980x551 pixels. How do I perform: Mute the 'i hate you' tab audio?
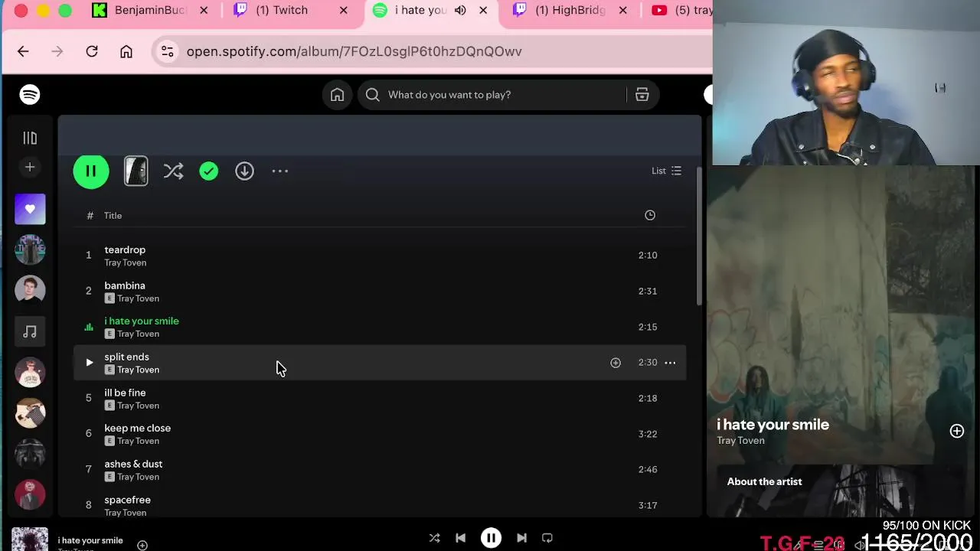460,10
